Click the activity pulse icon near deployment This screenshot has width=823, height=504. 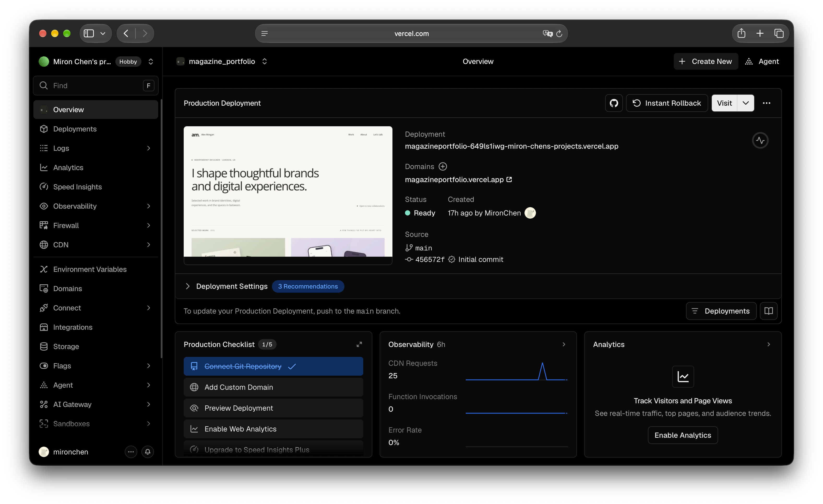(760, 140)
